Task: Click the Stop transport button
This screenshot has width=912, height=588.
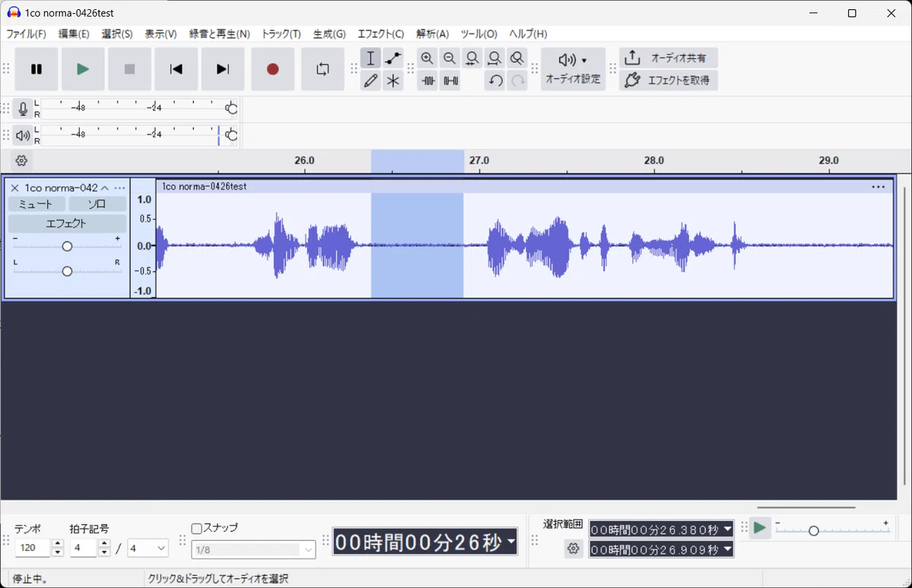Action: point(129,69)
